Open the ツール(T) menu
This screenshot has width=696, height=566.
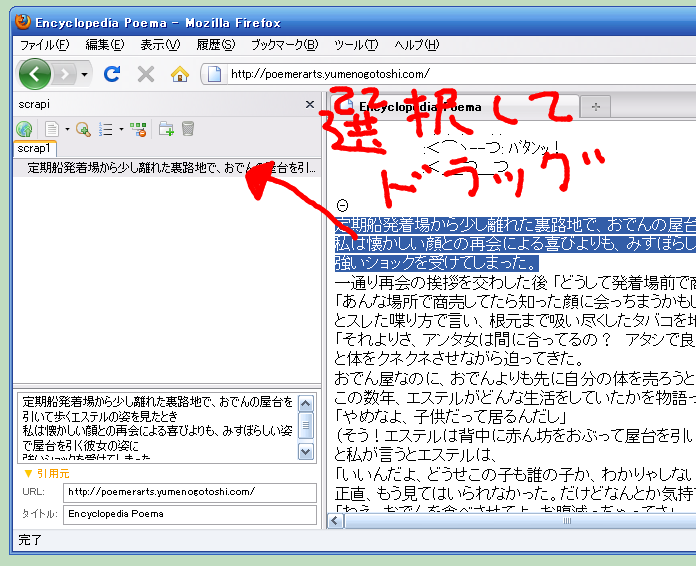coord(356,45)
